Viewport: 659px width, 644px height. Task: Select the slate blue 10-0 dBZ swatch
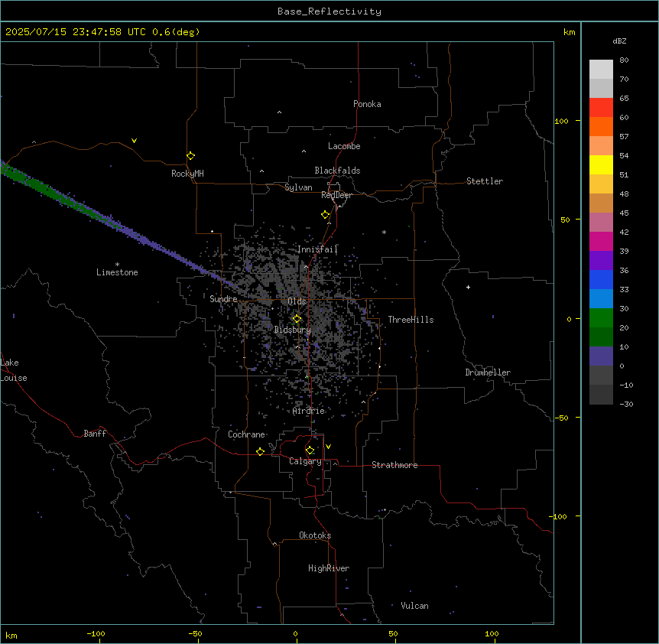[x=601, y=356]
